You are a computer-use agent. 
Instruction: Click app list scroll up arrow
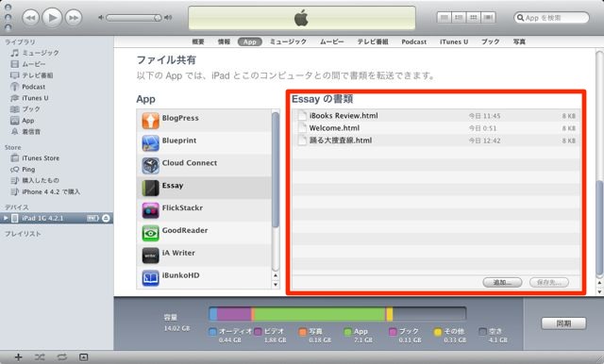pyautogui.click(x=276, y=276)
